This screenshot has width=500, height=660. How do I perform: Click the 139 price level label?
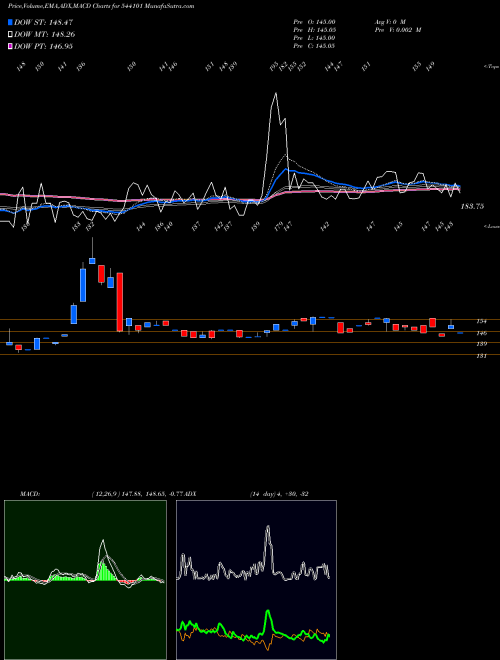tap(481, 344)
